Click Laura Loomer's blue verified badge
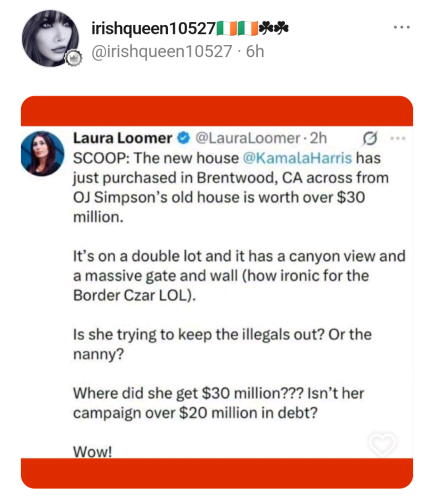The height and width of the screenshot is (500, 434). click(x=183, y=138)
